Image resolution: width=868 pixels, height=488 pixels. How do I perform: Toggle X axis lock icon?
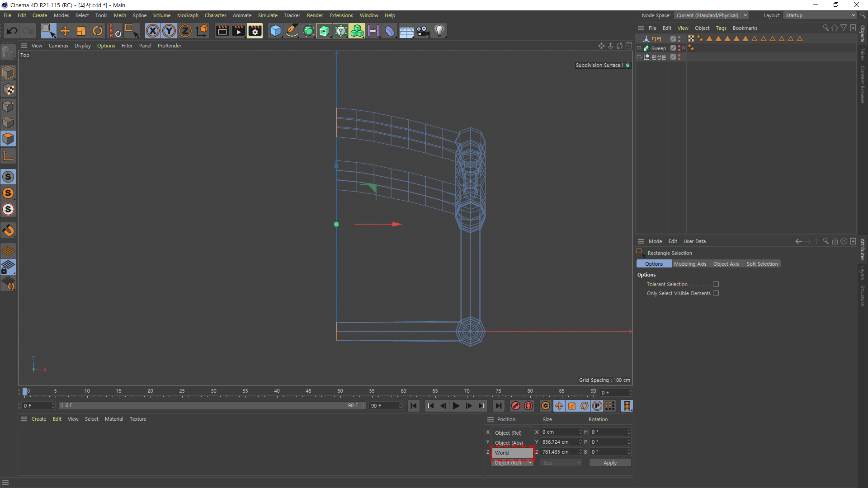tap(153, 31)
